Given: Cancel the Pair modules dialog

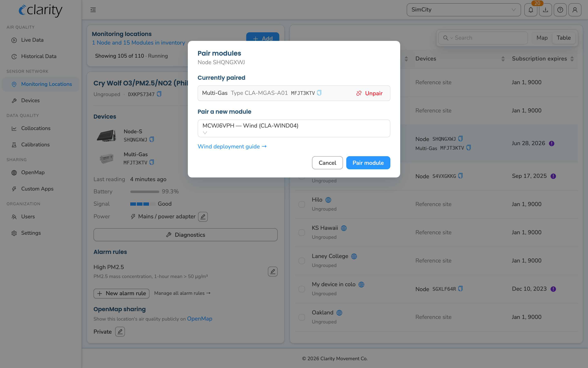Looking at the screenshot, I should point(327,163).
